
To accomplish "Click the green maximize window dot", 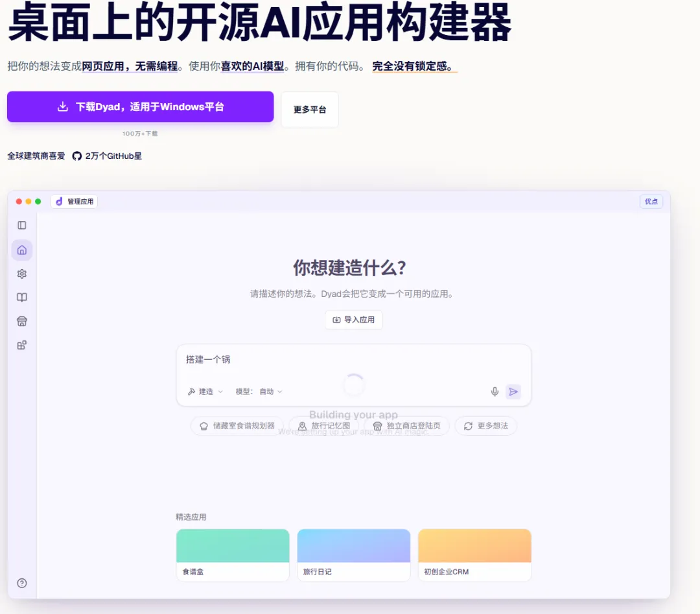I will (38, 202).
